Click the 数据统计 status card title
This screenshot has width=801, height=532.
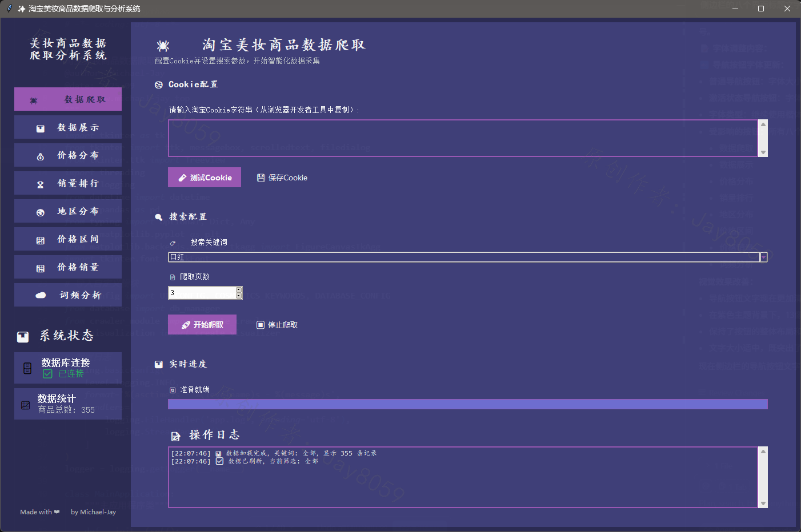coord(57,398)
